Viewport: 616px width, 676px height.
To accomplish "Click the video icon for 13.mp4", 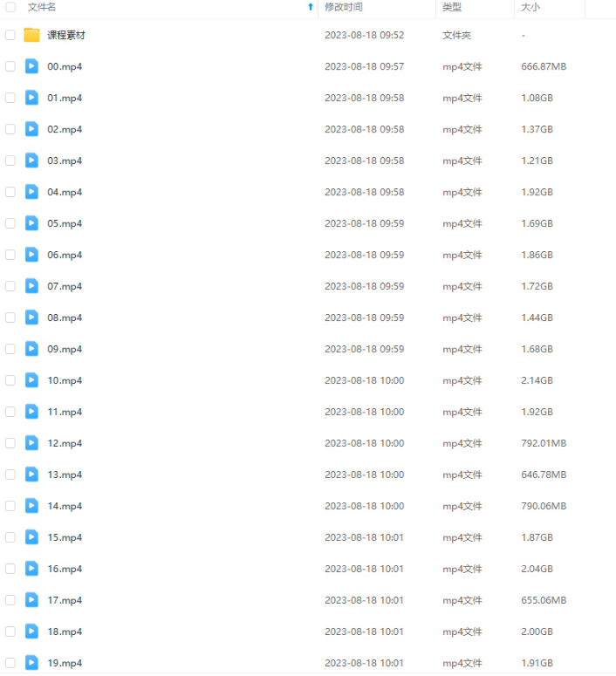I will (x=31, y=475).
